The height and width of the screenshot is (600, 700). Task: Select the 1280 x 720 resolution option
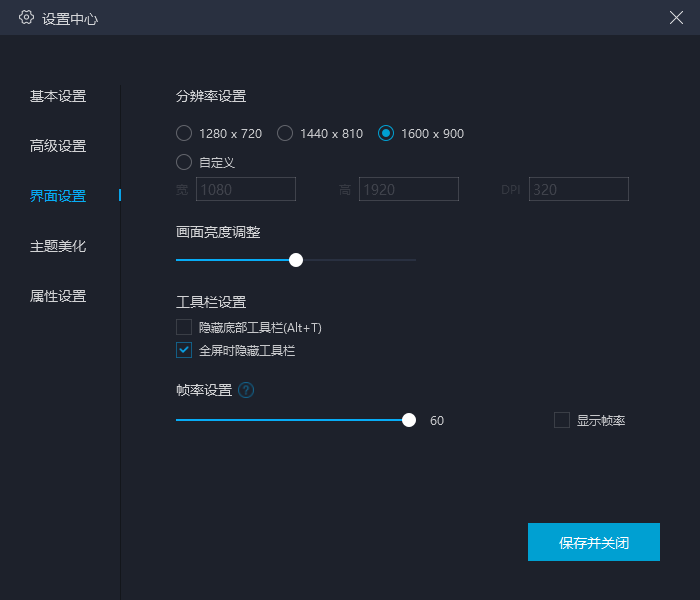point(184,133)
